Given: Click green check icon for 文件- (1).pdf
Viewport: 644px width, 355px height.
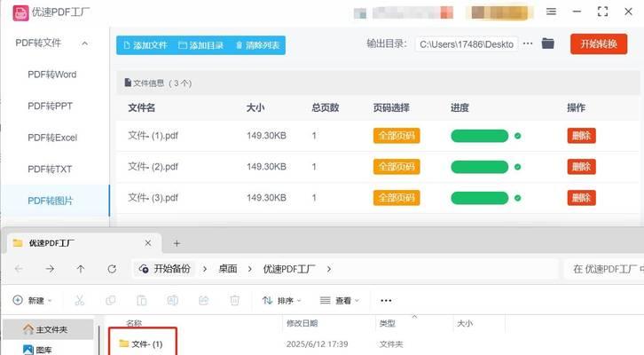Looking at the screenshot, I should 517,136.
